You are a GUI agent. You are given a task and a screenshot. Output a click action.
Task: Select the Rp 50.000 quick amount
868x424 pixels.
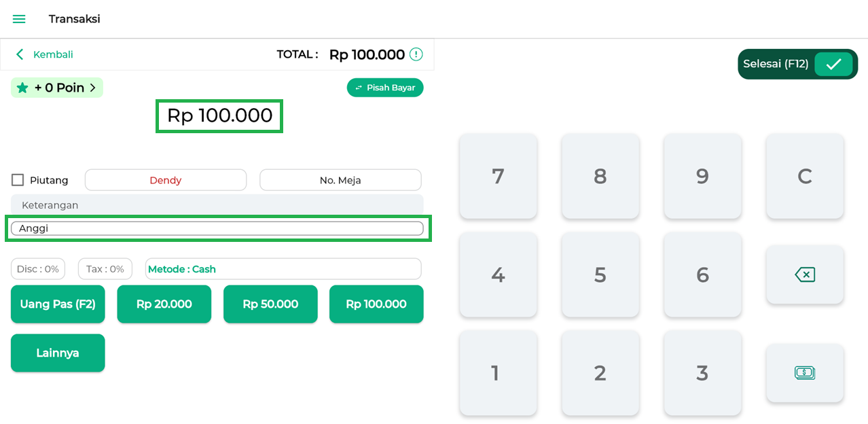[270, 304]
